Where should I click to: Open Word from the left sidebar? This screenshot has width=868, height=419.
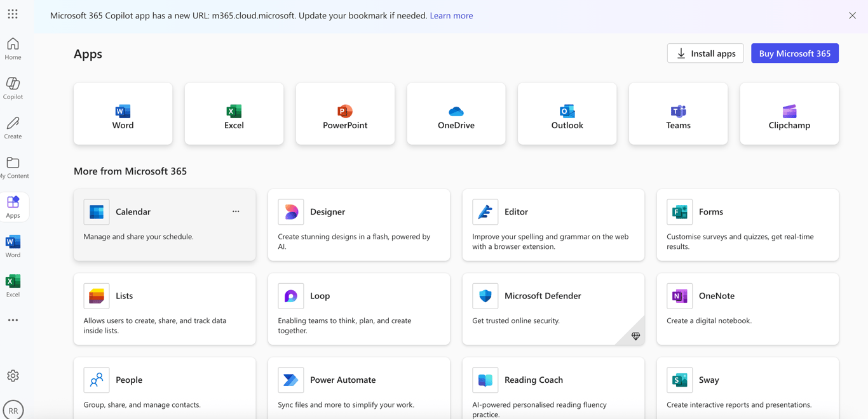coord(13,244)
